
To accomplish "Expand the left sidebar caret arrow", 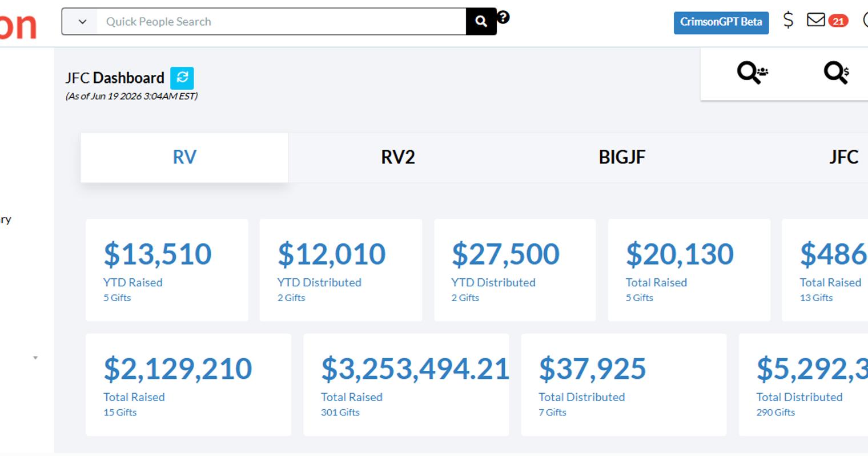I will [35, 358].
